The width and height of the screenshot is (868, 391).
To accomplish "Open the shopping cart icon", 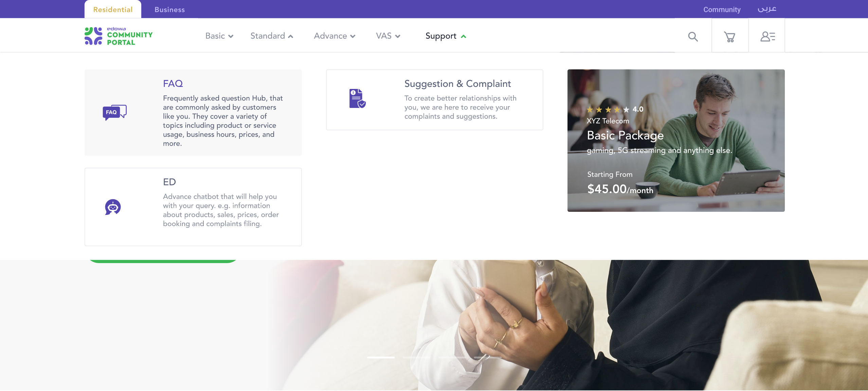I will [729, 36].
